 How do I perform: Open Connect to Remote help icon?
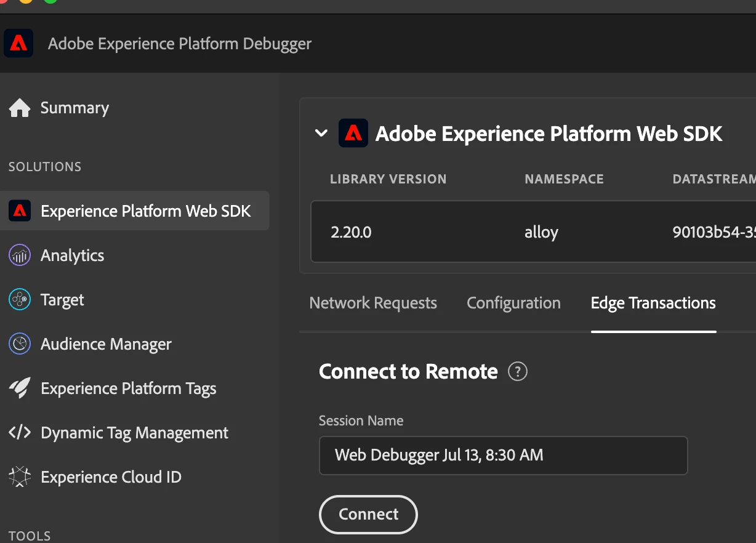pos(517,372)
